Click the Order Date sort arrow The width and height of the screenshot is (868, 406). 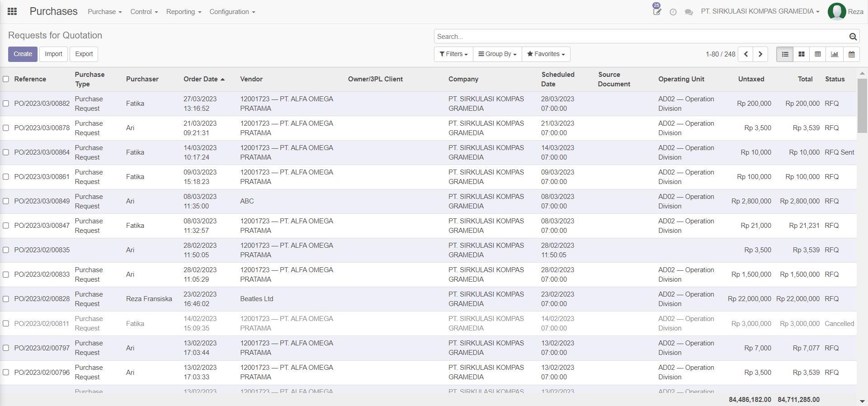(x=222, y=80)
